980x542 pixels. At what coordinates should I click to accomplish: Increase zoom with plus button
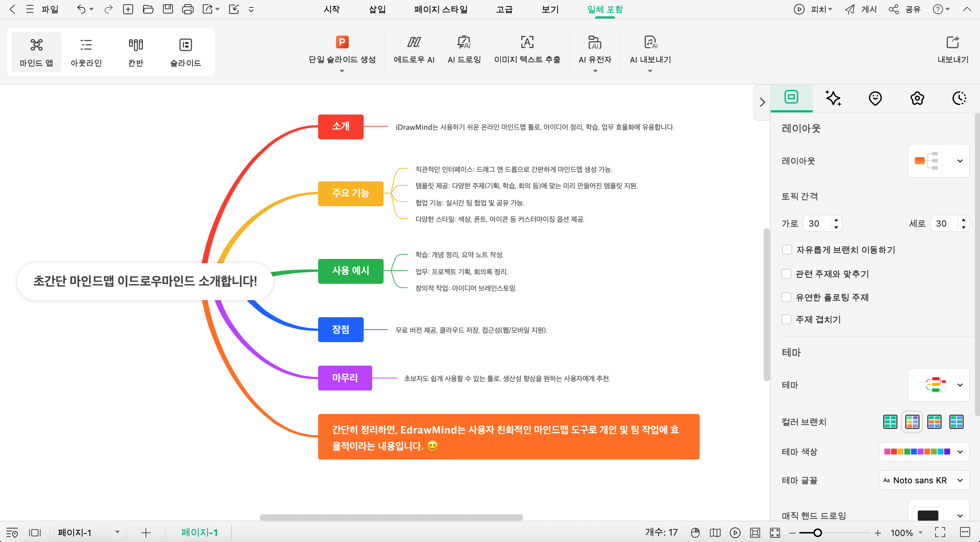tap(878, 533)
